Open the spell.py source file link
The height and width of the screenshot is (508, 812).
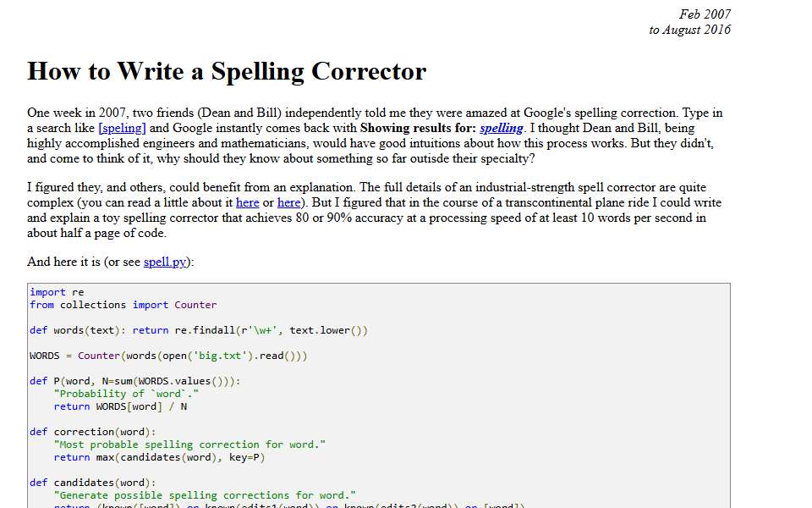pyautogui.click(x=165, y=262)
